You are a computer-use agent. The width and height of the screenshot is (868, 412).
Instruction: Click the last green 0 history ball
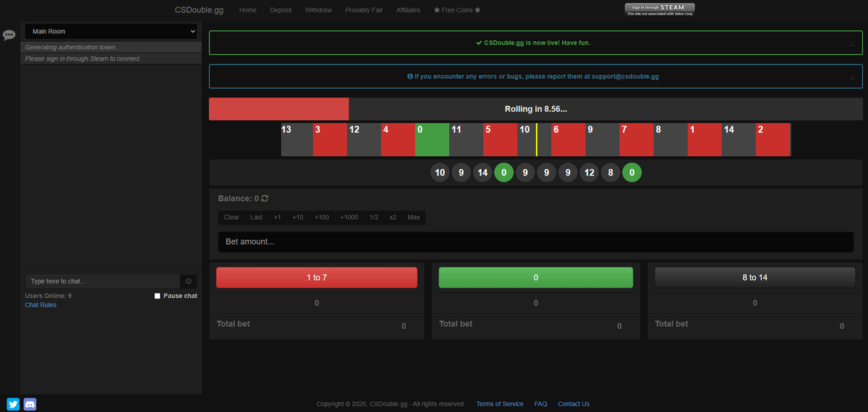pyautogui.click(x=632, y=173)
